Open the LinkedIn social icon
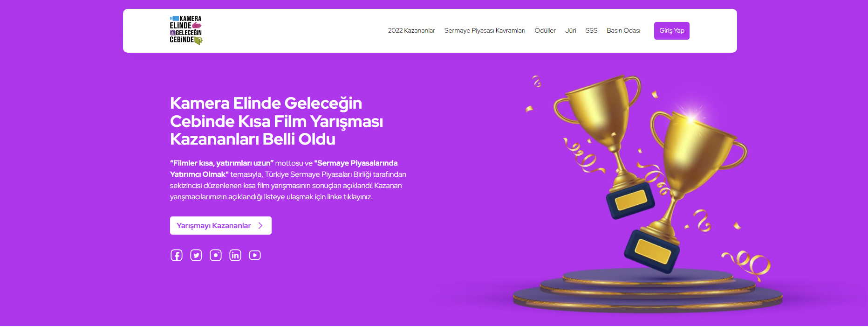 point(235,255)
